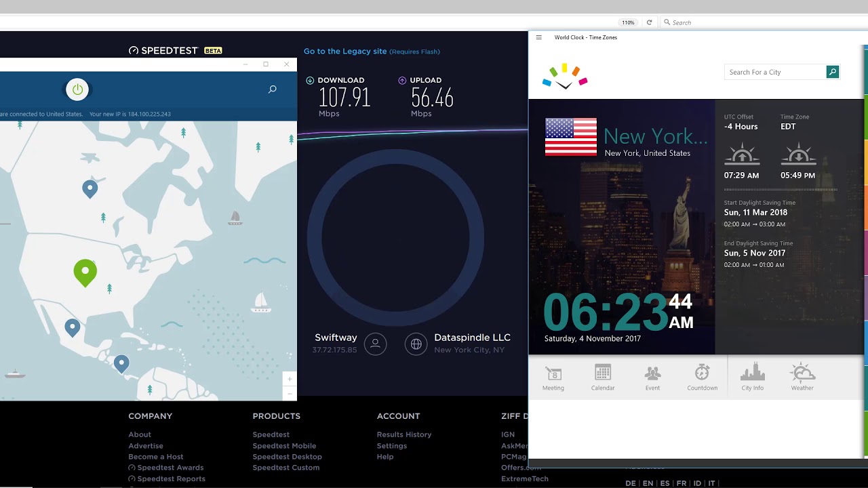Switch language to FR
Viewport: 868px width, 488px height.
[x=682, y=483]
